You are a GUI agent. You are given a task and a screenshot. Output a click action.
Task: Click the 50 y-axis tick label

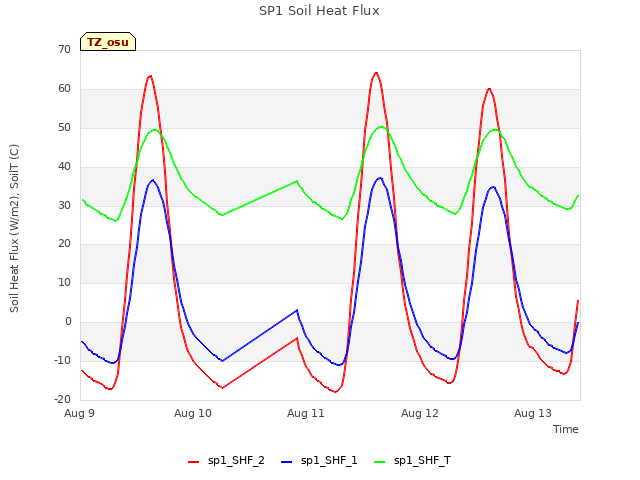pos(64,127)
